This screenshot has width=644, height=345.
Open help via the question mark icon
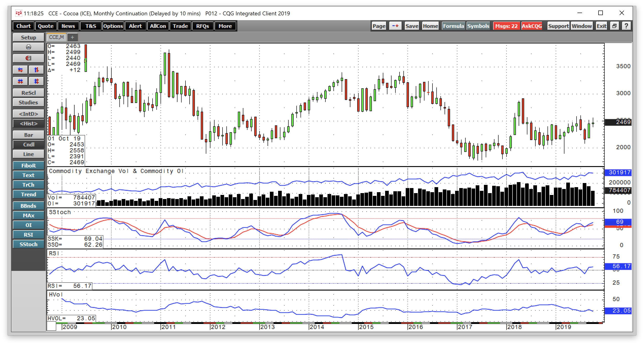[x=626, y=26]
